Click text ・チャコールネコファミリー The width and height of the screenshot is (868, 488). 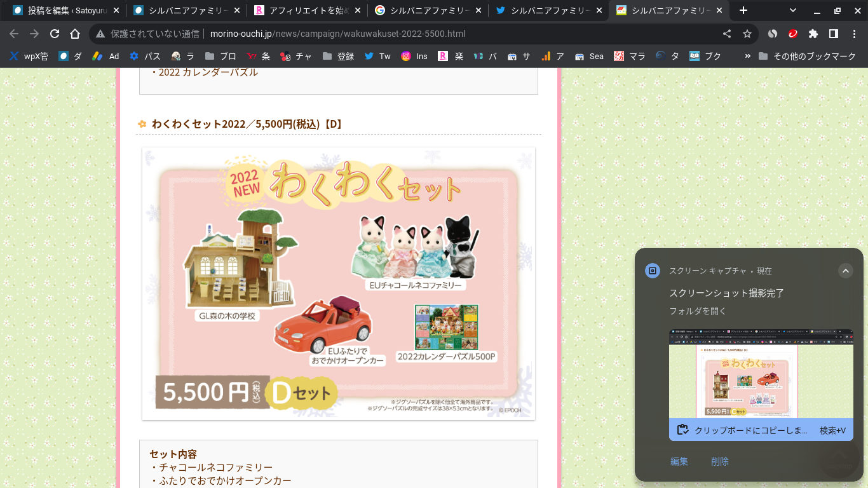coord(211,468)
